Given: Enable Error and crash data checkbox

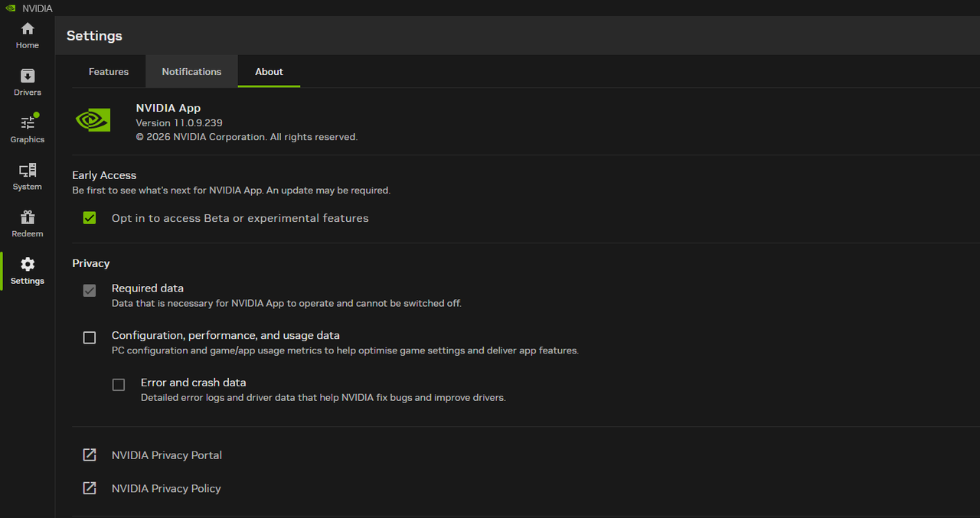Looking at the screenshot, I should pyautogui.click(x=119, y=385).
